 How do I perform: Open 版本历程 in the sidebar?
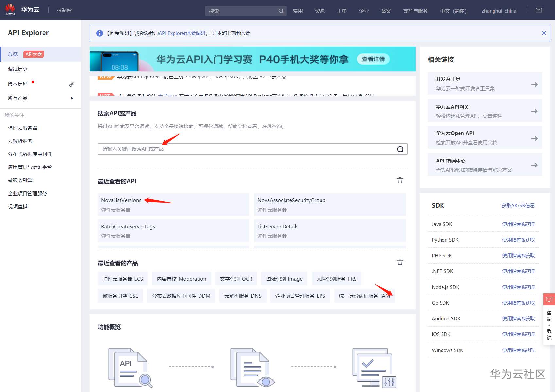coord(18,84)
